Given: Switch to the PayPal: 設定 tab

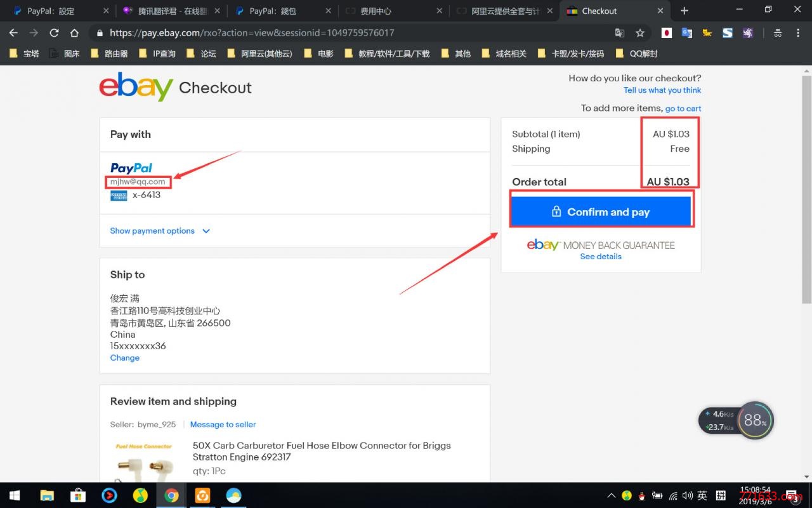Looking at the screenshot, I should [61, 11].
